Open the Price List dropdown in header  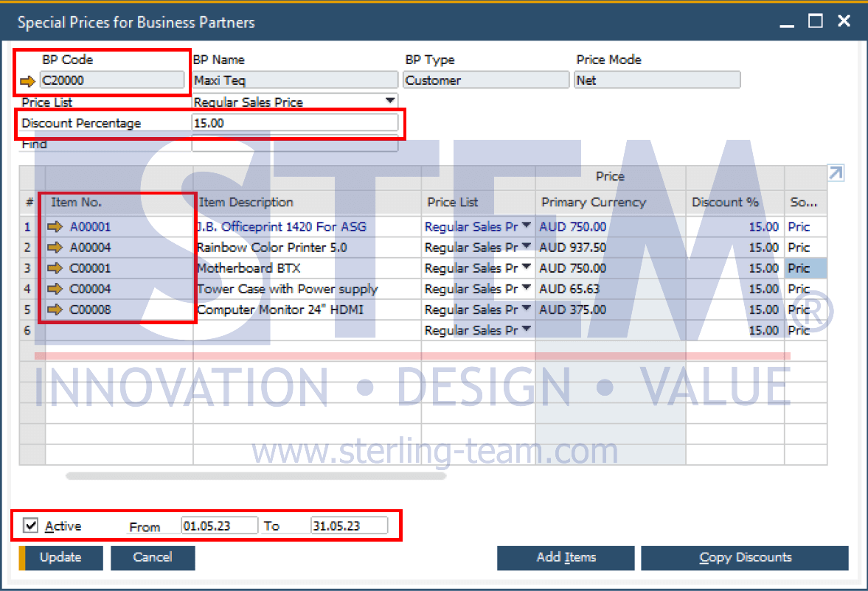click(x=390, y=101)
